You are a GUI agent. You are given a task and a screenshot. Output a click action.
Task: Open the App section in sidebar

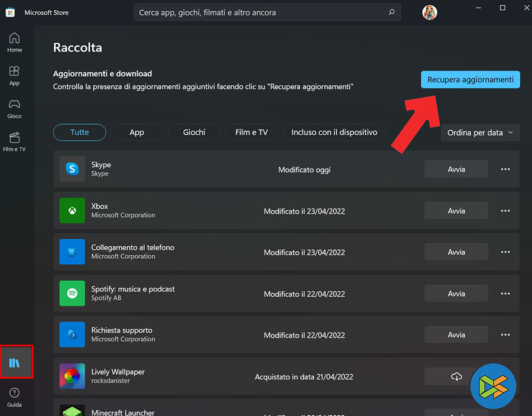(15, 76)
